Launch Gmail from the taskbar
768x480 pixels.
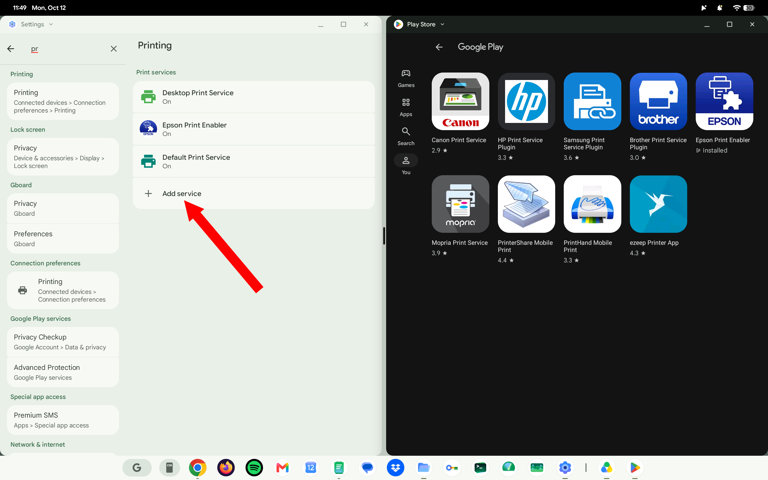[282, 468]
